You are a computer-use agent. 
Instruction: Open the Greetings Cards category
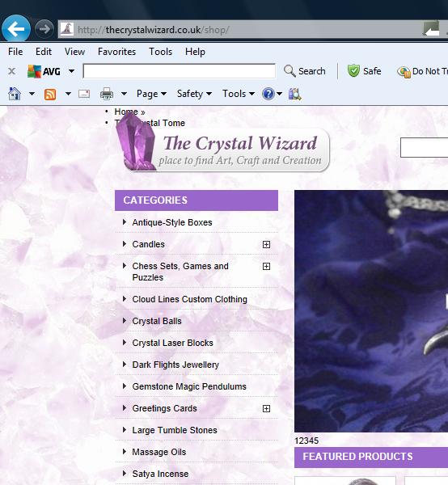click(x=164, y=408)
